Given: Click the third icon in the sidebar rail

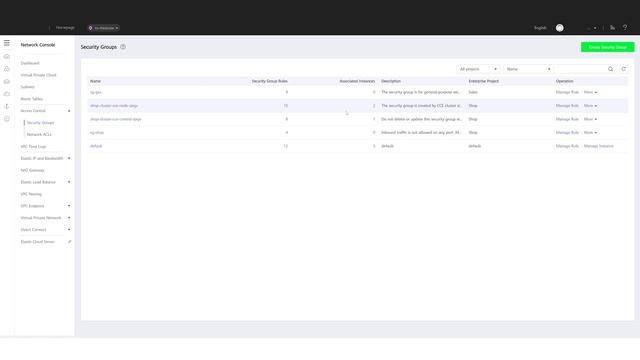Looking at the screenshot, I should tap(7, 81).
